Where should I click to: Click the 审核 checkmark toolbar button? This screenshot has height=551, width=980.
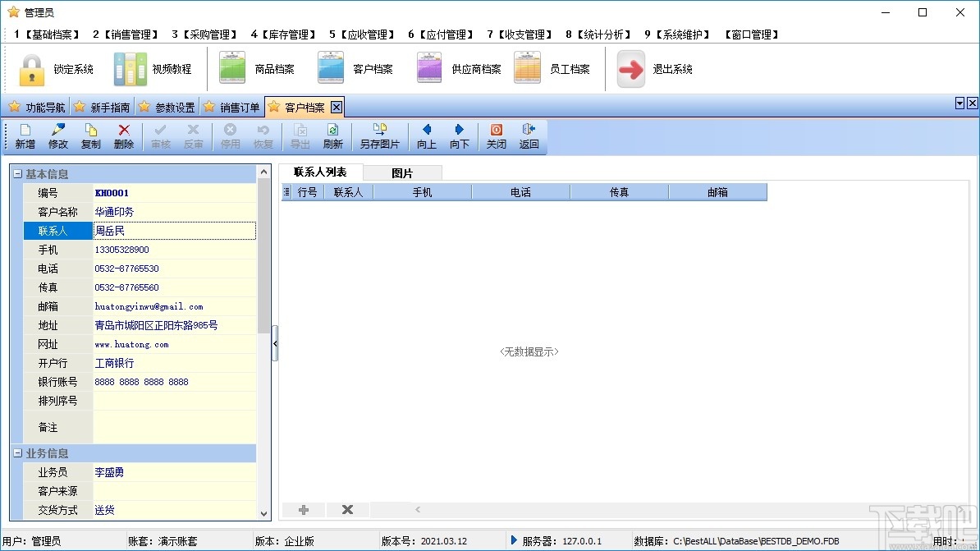[161, 136]
